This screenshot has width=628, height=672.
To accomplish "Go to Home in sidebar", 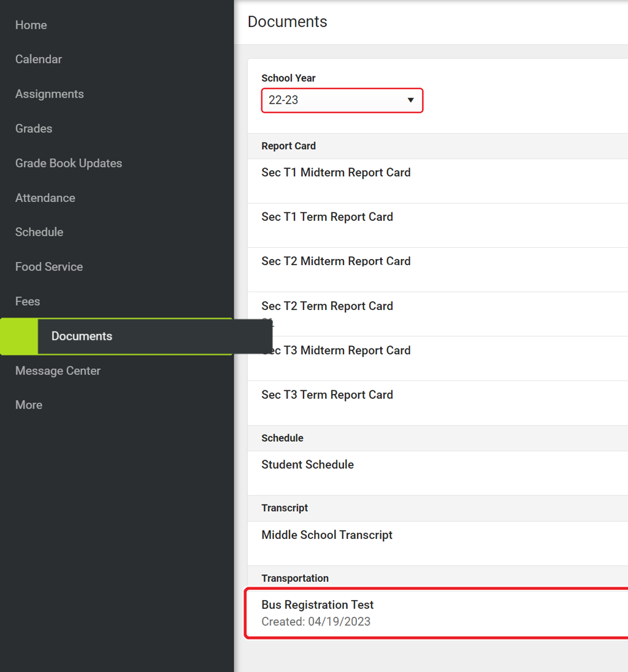I will pos(31,25).
